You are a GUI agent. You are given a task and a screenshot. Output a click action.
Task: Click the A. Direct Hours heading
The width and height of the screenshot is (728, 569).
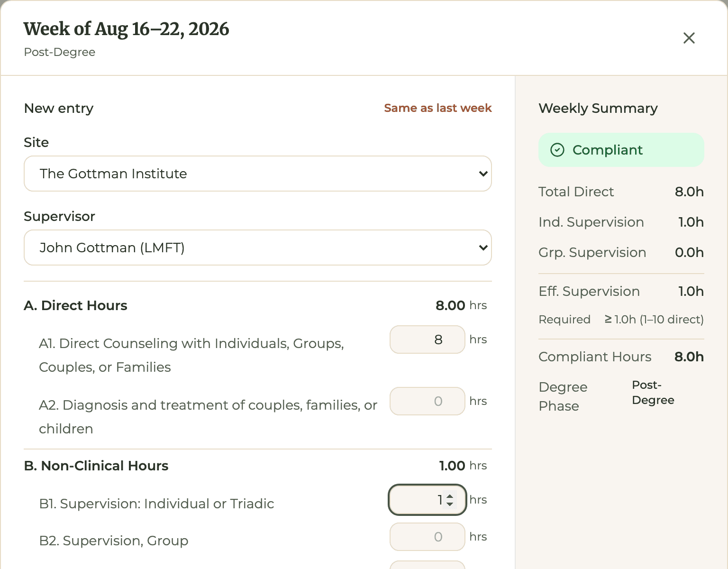coord(76,305)
